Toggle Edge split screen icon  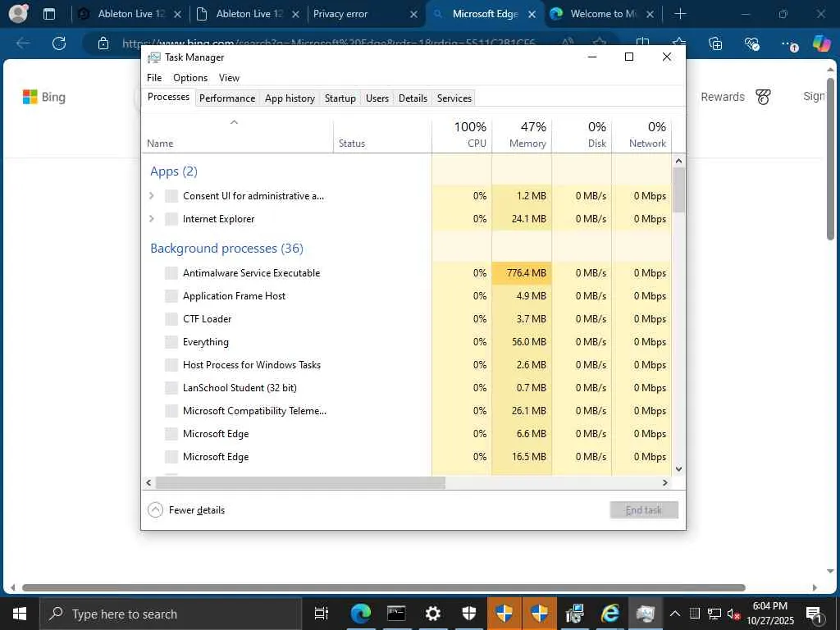point(642,42)
